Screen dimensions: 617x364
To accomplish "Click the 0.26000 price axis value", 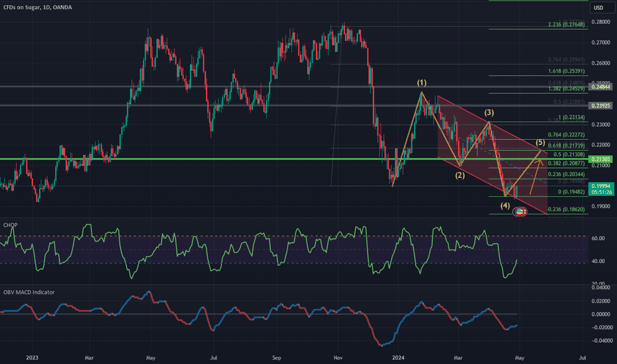I will (601, 63).
